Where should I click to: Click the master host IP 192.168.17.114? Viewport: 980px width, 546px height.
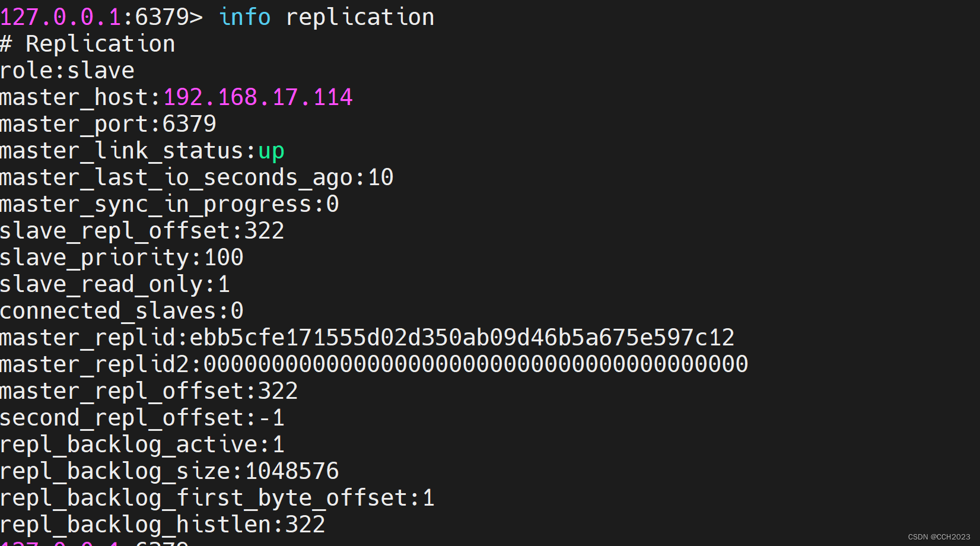point(257,97)
